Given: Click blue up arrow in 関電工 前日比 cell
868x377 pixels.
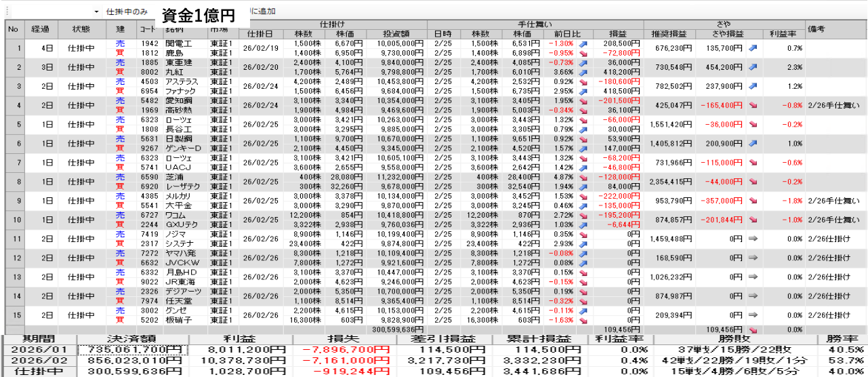Looking at the screenshot, I should (x=583, y=43).
